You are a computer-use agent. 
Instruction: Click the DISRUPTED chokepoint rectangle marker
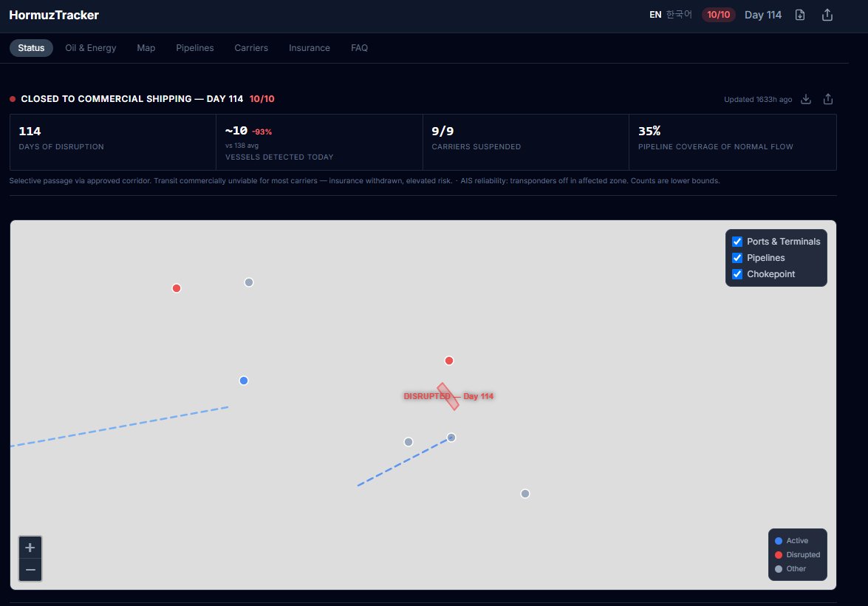[x=448, y=397]
